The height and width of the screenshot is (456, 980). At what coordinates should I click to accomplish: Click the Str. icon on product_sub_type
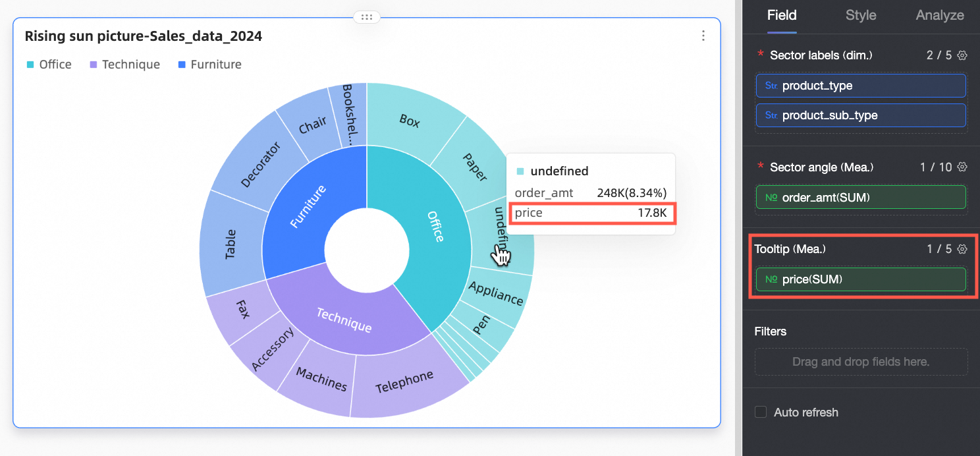coord(771,115)
